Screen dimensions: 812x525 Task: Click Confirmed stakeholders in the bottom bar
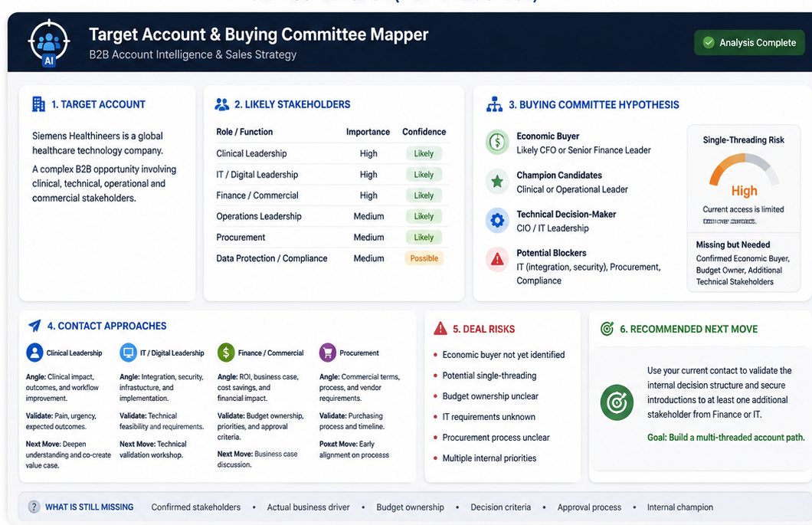pos(196,507)
